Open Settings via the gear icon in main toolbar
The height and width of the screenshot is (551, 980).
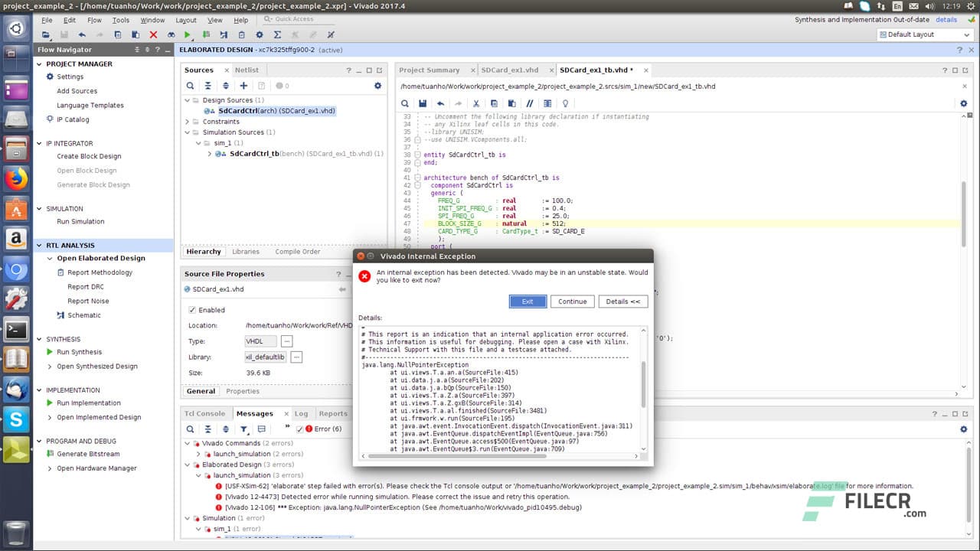(258, 34)
